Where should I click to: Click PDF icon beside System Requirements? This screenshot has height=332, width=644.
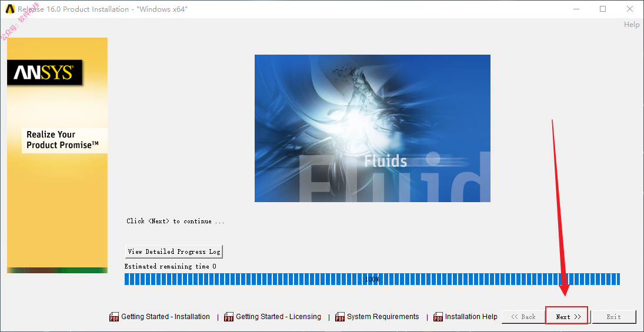[340, 317]
